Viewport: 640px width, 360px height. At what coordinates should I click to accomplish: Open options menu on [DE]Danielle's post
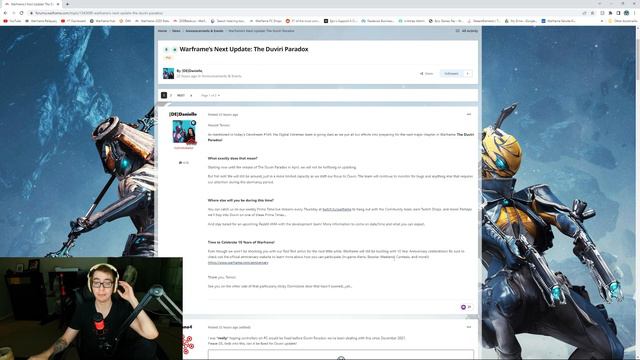(469, 114)
